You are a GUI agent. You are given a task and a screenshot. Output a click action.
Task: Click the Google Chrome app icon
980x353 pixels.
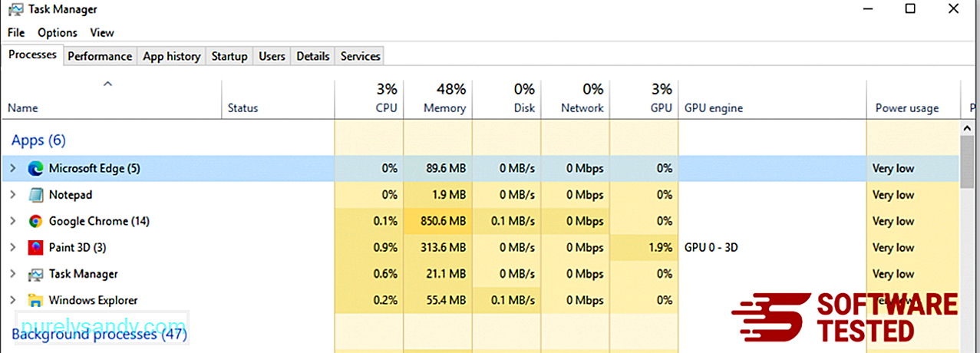(x=35, y=221)
